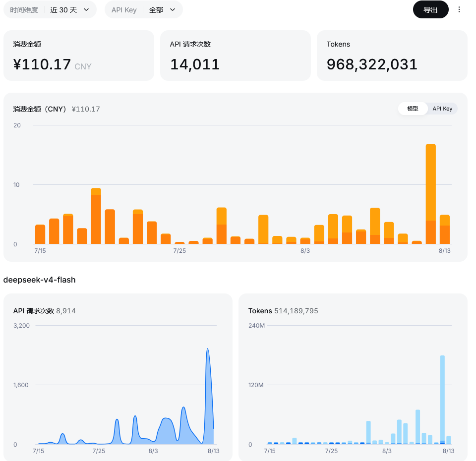Click the peak of the blue requests curve

(x=208, y=349)
